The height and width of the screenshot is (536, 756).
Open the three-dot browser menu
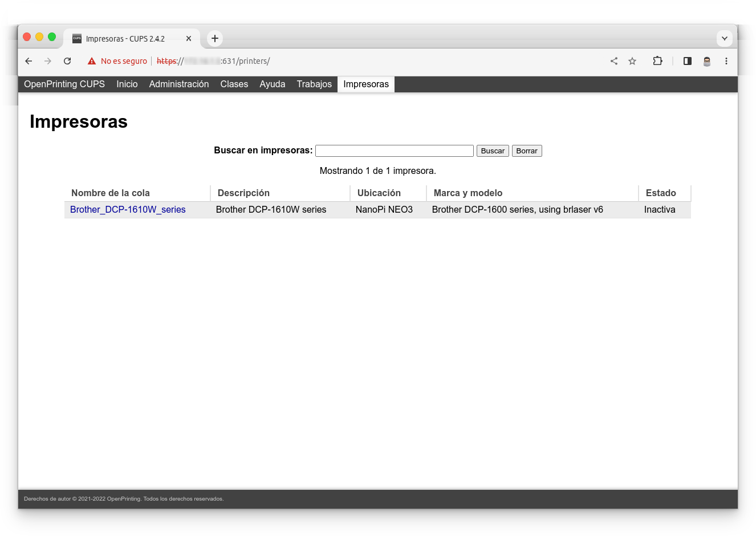point(726,61)
